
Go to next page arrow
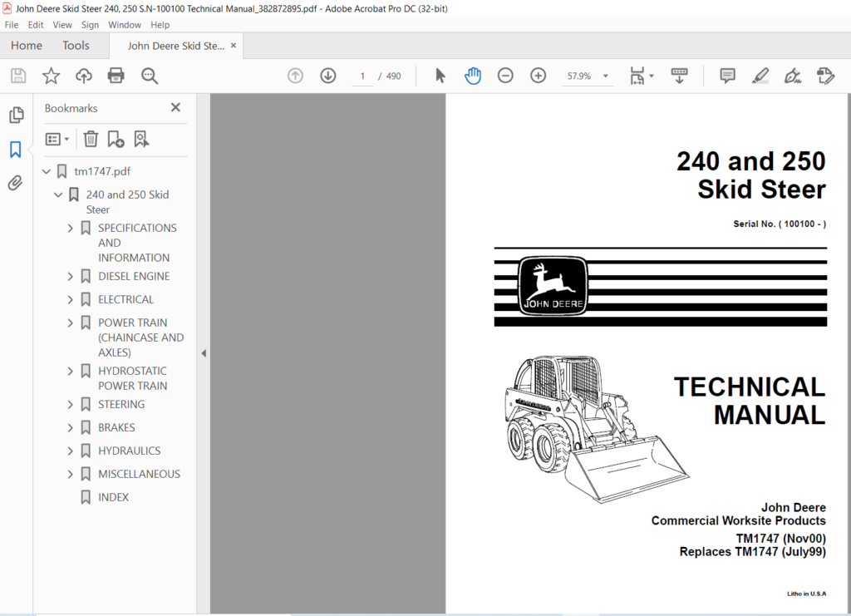pos(327,76)
